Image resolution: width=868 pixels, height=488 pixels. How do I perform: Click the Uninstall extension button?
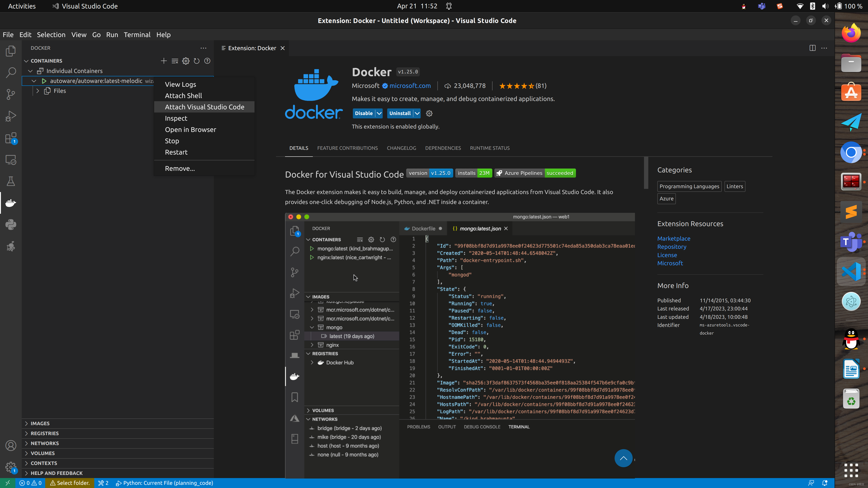(x=400, y=113)
